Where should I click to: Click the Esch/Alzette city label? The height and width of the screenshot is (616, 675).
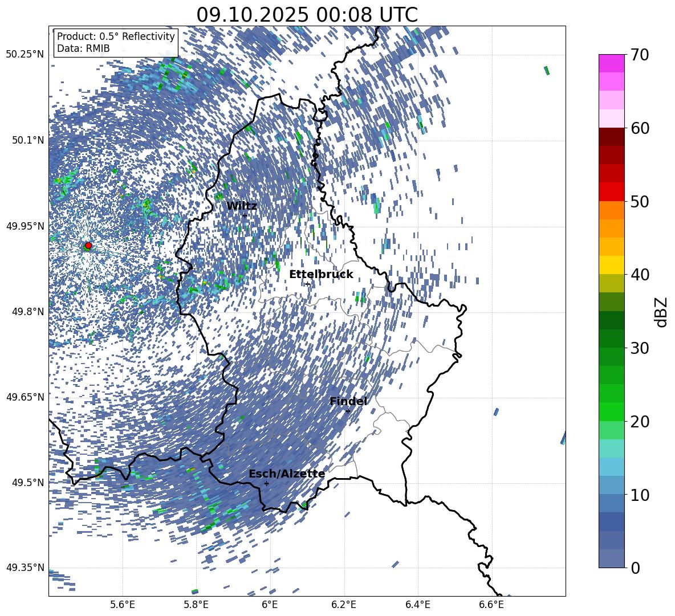click(x=287, y=474)
